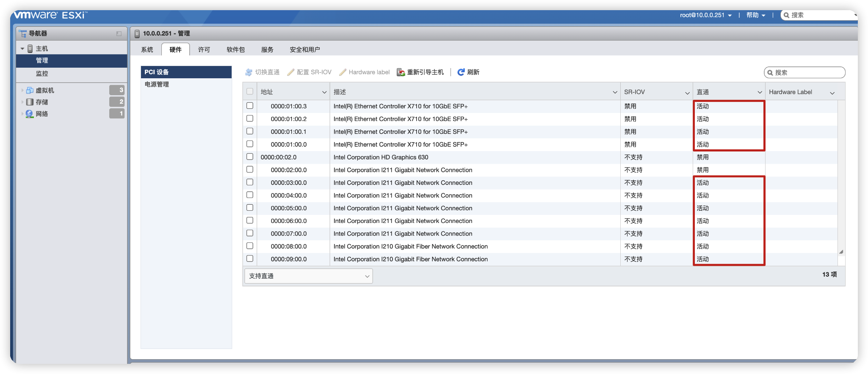The width and height of the screenshot is (868, 374).
Task: Click the reboot host icon
Action: [x=401, y=72]
